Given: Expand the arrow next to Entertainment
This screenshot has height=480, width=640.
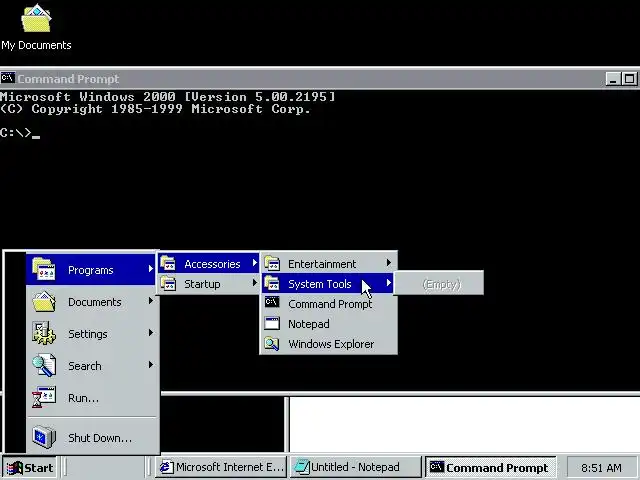Looking at the screenshot, I should pos(389,263).
